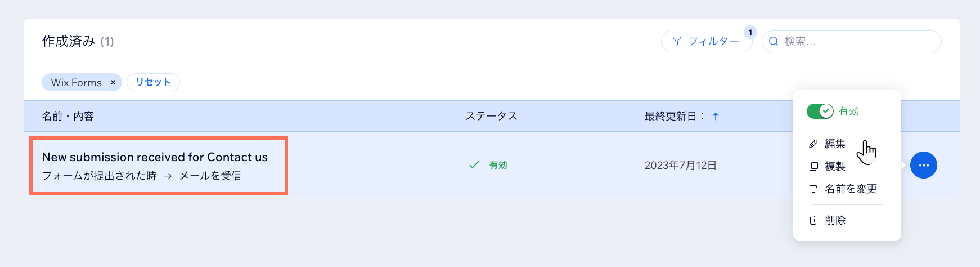Screen dimensions: 980x267
Task: Click the three-dot more actions button
Action: (x=923, y=166)
